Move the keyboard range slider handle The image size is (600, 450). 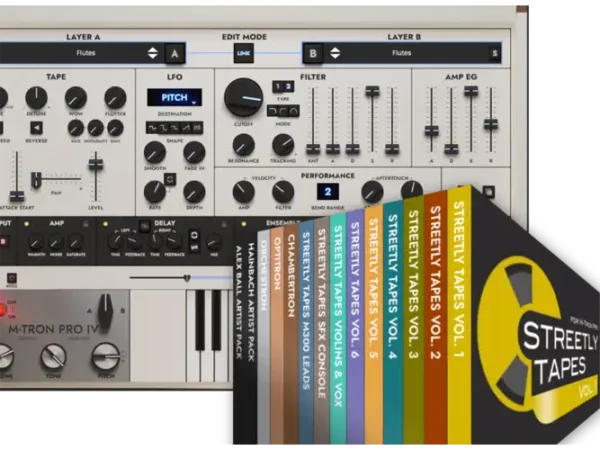pyautogui.click(x=187, y=278)
